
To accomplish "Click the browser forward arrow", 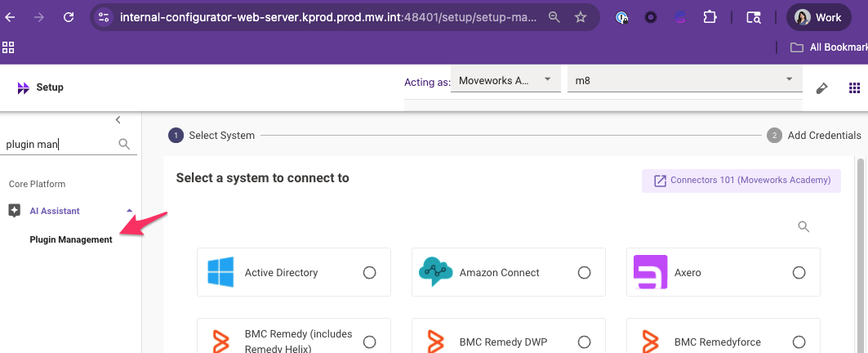I will tap(38, 17).
